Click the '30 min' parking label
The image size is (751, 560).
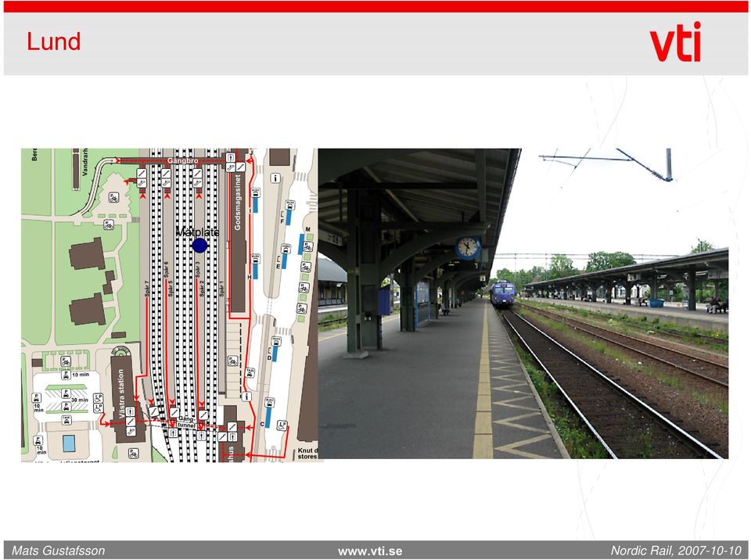tap(80, 400)
